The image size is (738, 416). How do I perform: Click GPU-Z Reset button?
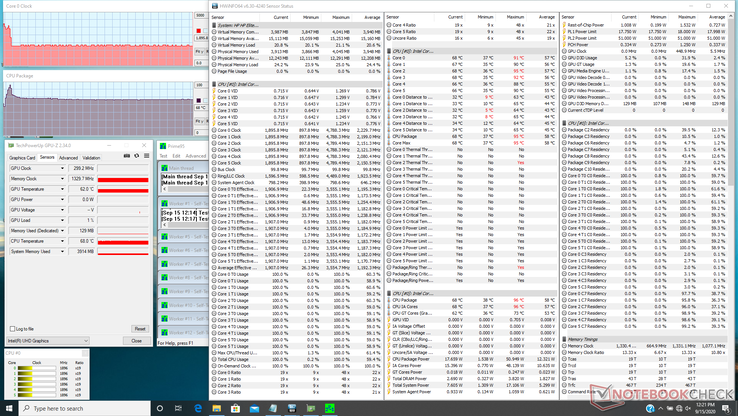pyautogui.click(x=140, y=329)
